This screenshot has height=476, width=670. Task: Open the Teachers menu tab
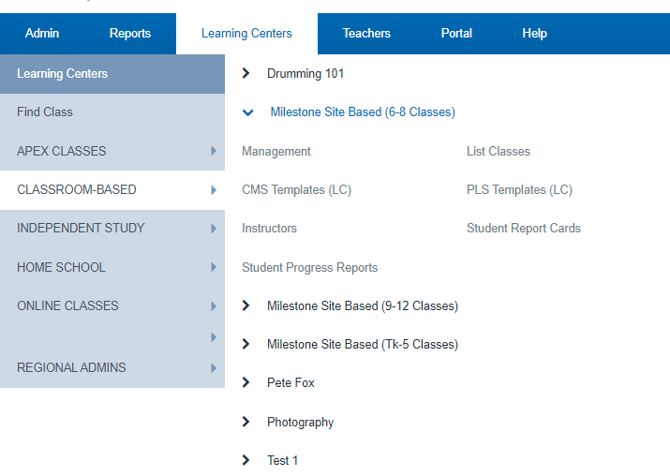(x=366, y=34)
